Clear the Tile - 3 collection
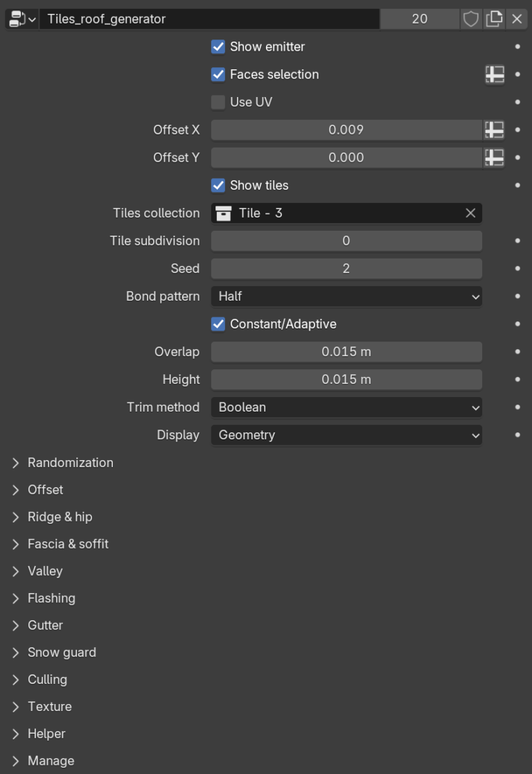532x774 pixels. [470, 213]
